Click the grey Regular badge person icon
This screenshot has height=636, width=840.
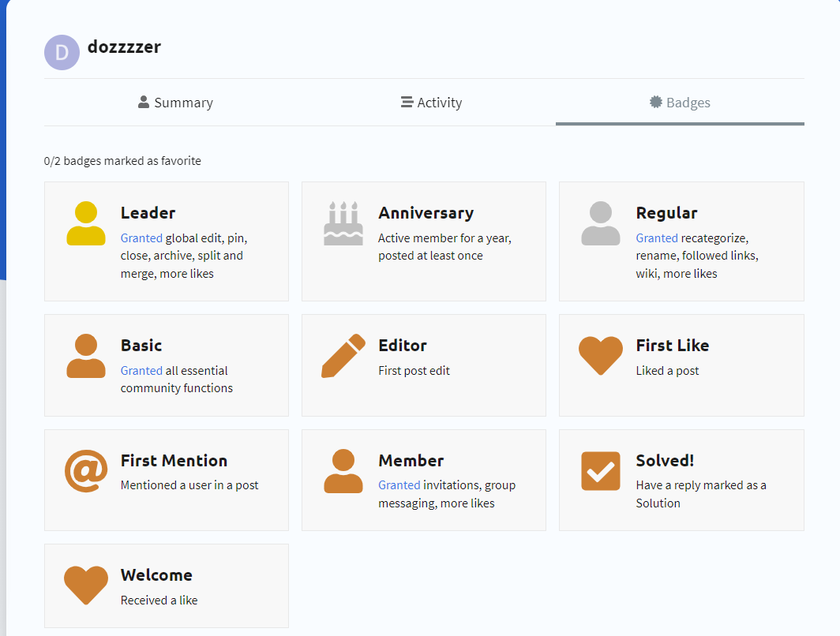click(601, 223)
